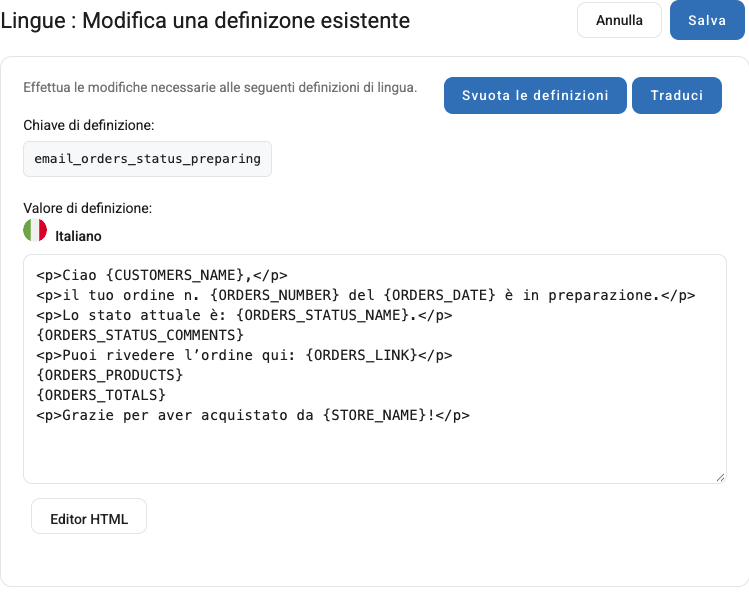Click the textarea resize handle corner
This screenshot has width=749, height=605.
pyautogui.click(x=721, y=478)
